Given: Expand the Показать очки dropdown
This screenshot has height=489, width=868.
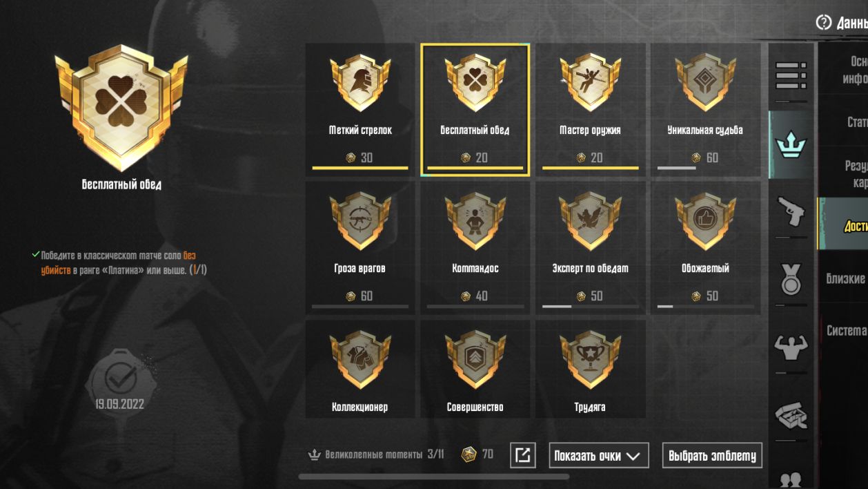Looking at the screenshot, I should pos(599,456).
